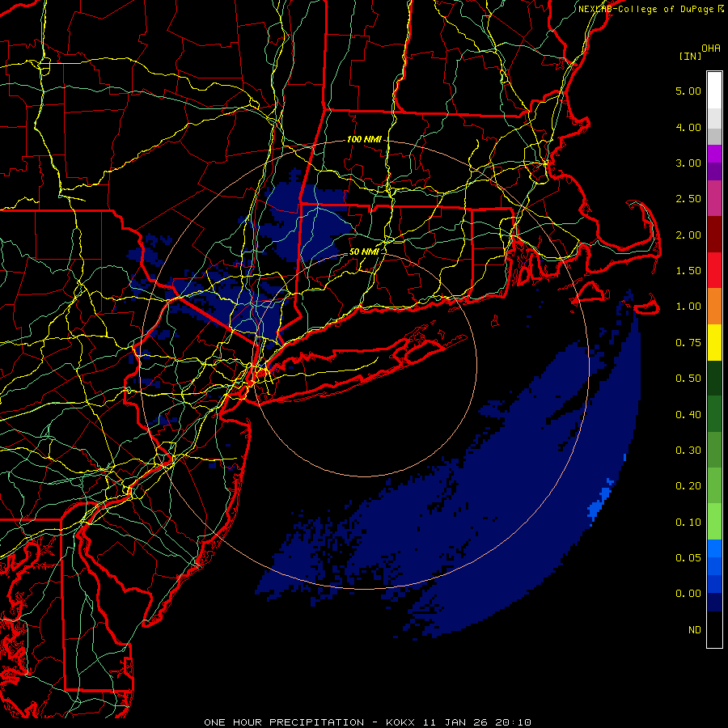Select the 0.10 lime green legend swatch

click(714, 522)
